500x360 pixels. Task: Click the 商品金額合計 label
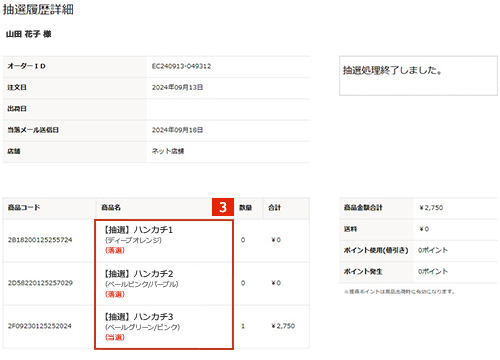pos(363,207)
